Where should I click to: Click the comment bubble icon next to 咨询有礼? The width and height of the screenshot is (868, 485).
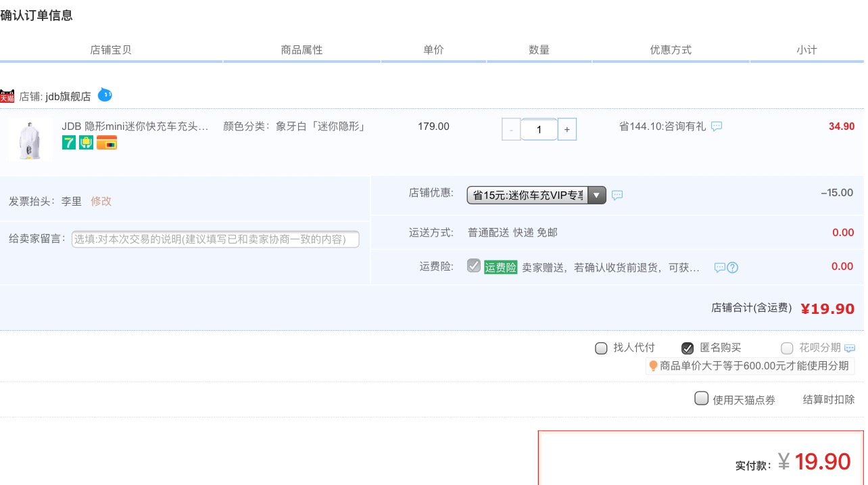[x=717, y=126]
